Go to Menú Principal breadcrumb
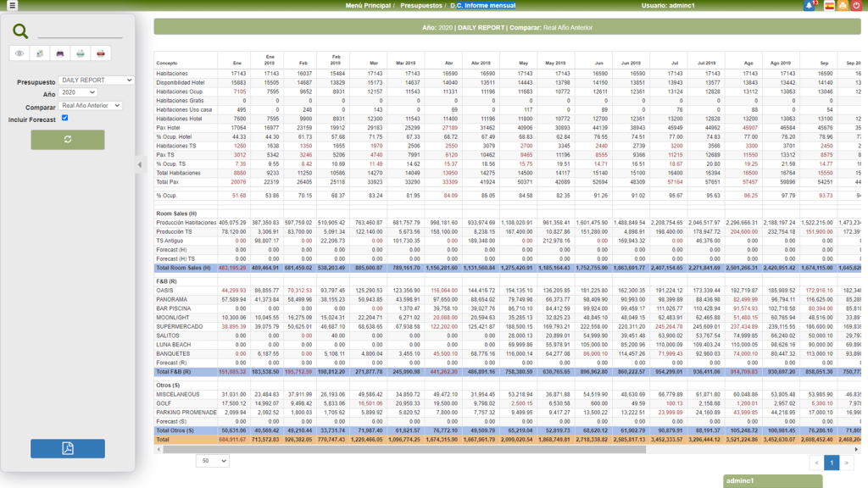The image size is (868, 488). pos(368,6)
